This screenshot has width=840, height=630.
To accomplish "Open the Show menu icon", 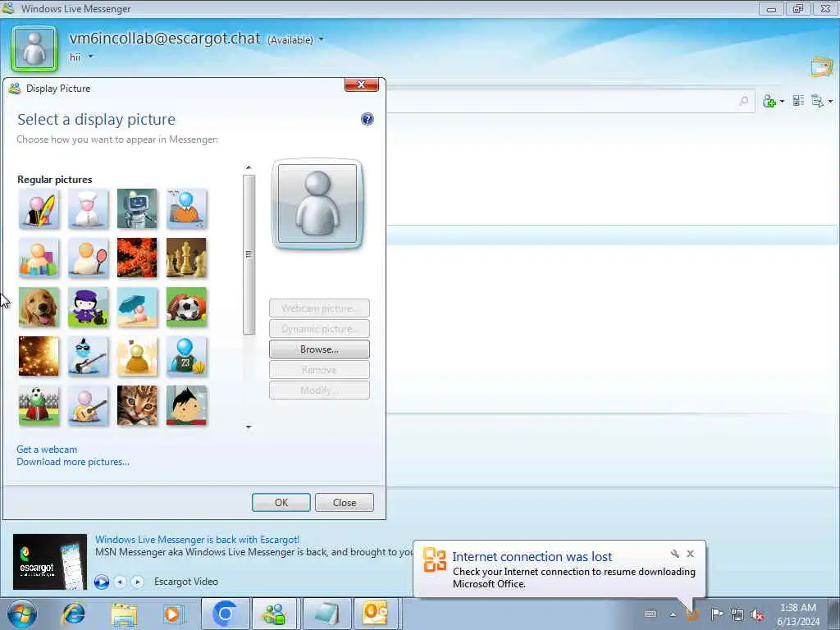I will coord(818,101).
